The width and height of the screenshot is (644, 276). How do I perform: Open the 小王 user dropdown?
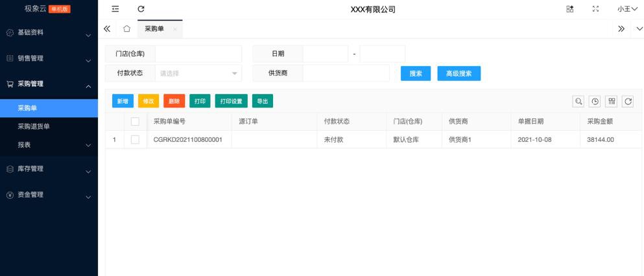(626, 9)
